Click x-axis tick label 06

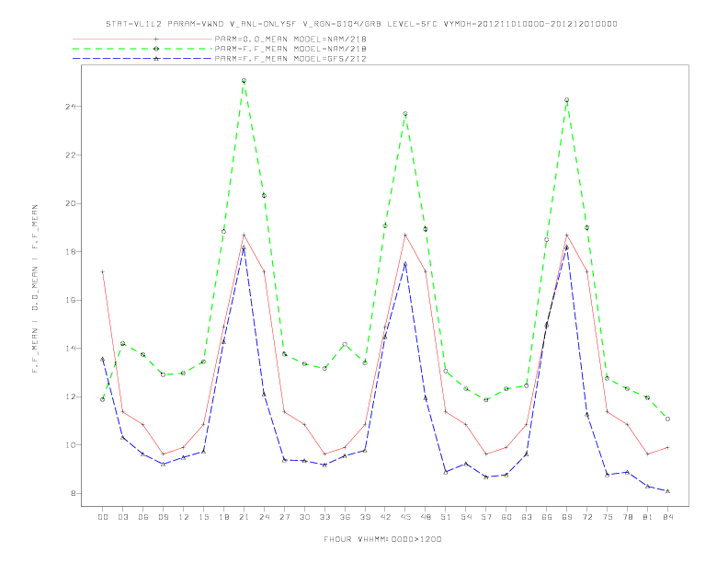pos(143,517)
